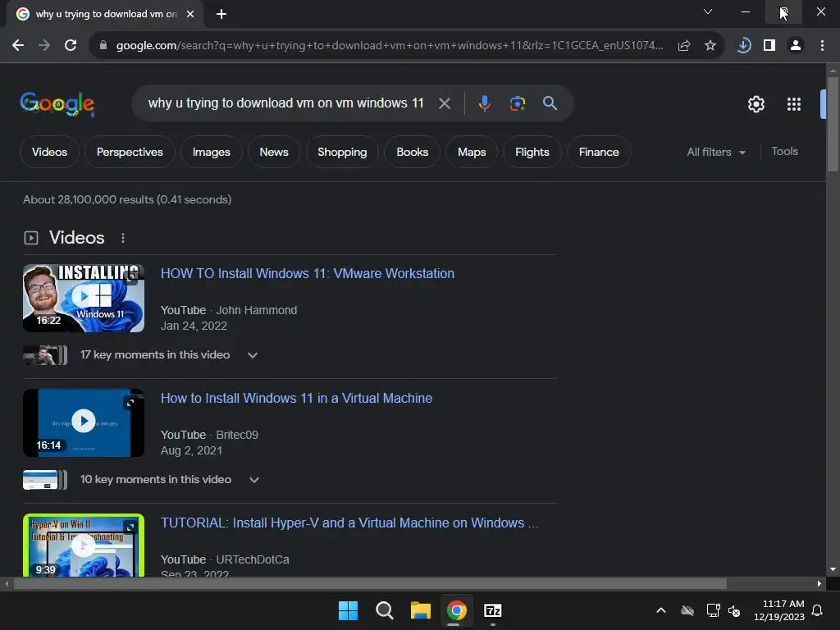This screenshot has width=840, height=630.
Task: Open How to Install Windows 11 in a Virtual Machine
Action: (296, 398)
